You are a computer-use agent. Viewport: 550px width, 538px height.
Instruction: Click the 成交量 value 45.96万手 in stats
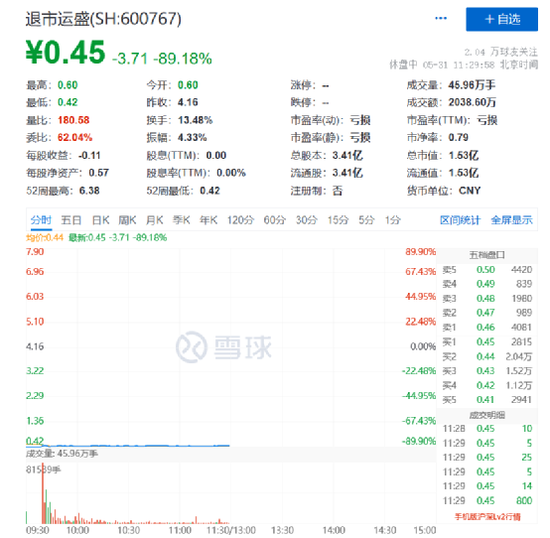[x=472, y=85]
